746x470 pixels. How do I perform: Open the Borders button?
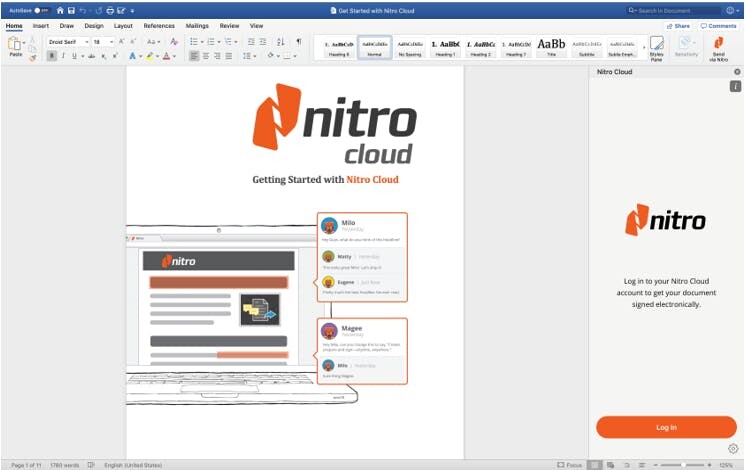289,56
